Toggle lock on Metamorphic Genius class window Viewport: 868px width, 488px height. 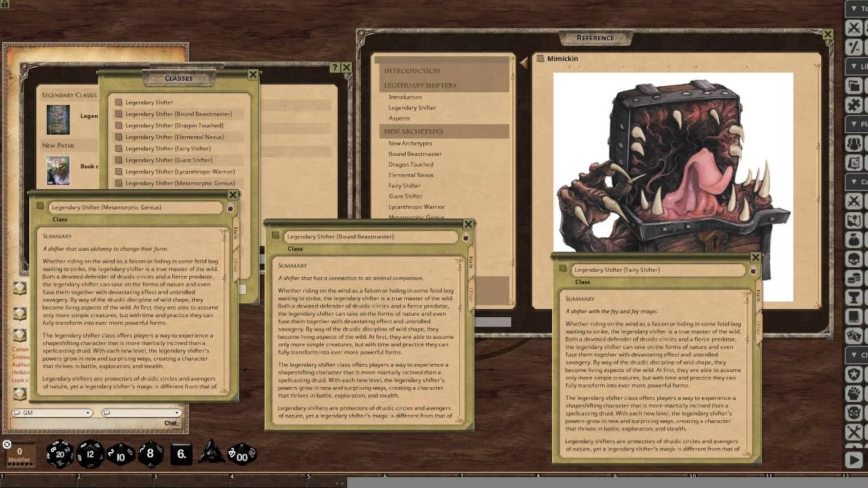coord(230,208)
